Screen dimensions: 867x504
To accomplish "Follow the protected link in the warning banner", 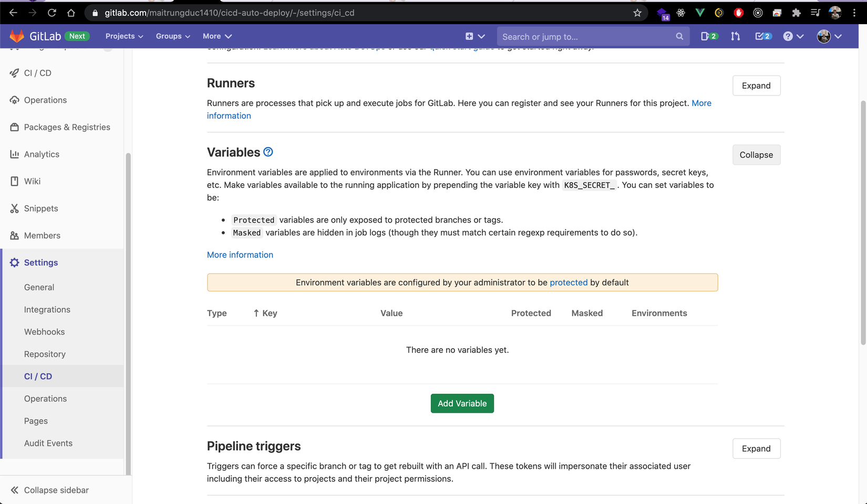I will coord(569,282).
